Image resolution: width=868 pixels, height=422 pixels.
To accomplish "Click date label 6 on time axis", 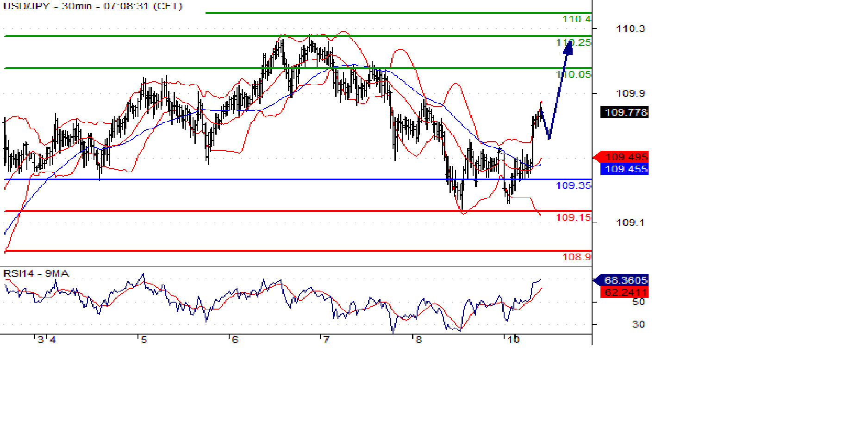I will click(235, 340).
